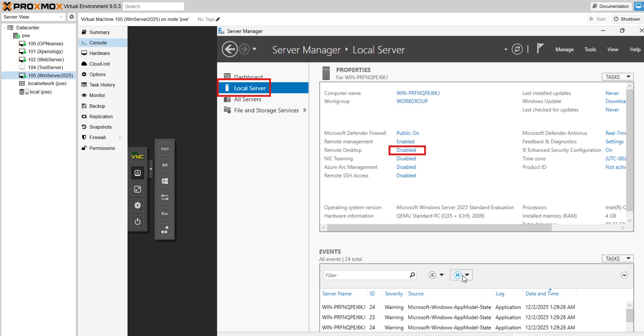644x336 pixels.
Task: Click the noVNC Ctrl key button
Action: [x=165, y=149]
